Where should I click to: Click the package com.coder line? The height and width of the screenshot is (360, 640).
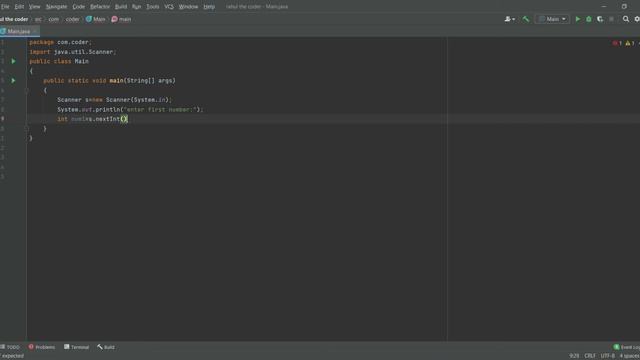pyautogui.click(x=61, y=42)
